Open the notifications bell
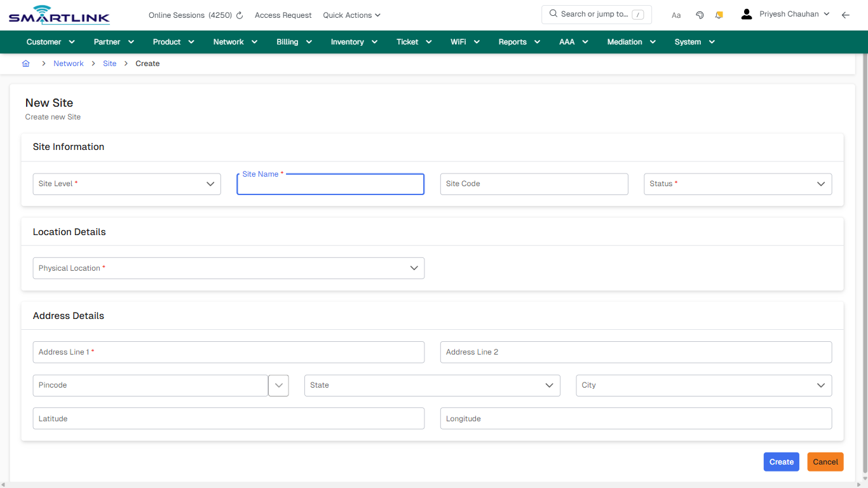 click(719, 14)
